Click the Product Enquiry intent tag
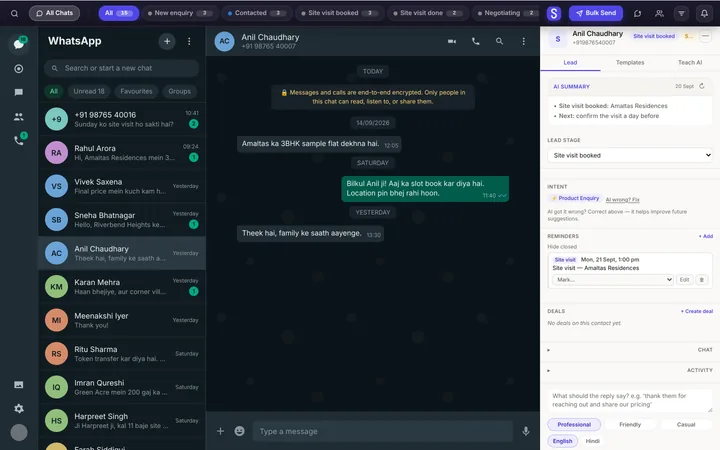 [575, 198]
